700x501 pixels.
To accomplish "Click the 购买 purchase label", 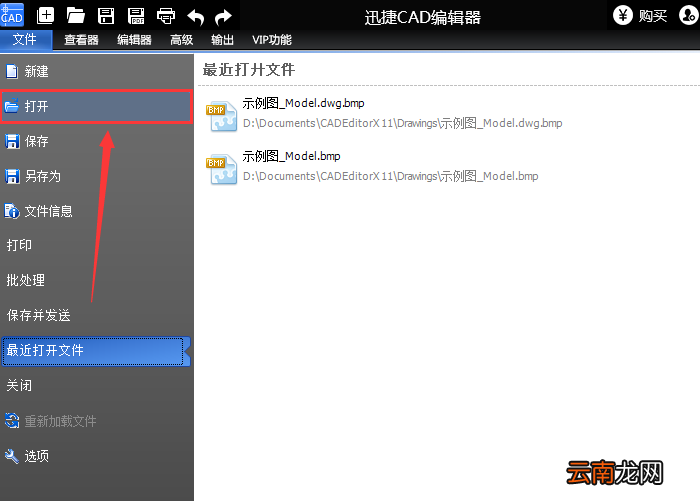I will (652, 17).
